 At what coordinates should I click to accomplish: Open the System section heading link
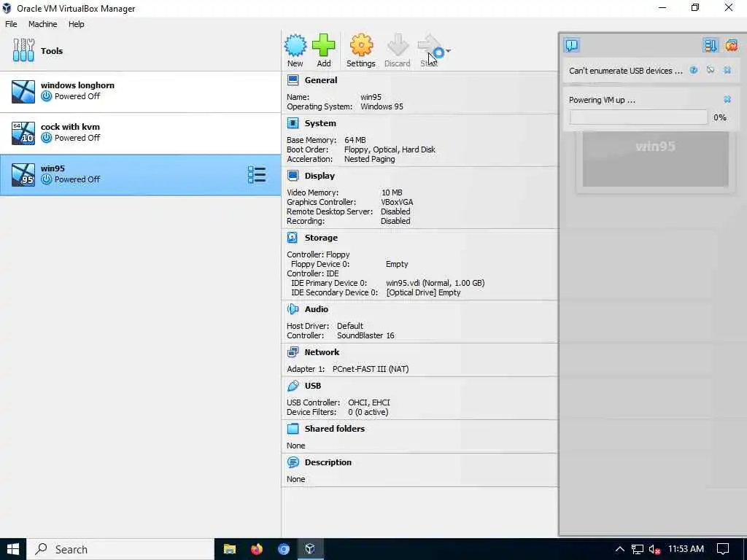click(320, 123)
